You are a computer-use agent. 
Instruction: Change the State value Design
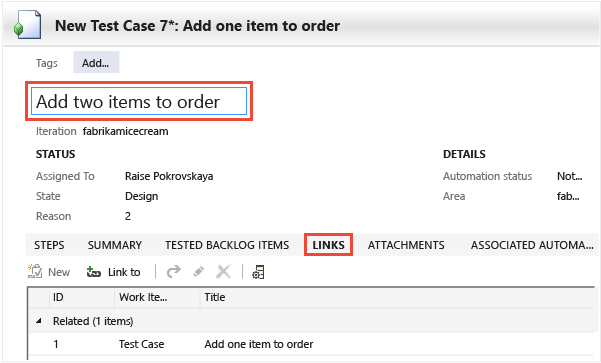pos(141,196)
